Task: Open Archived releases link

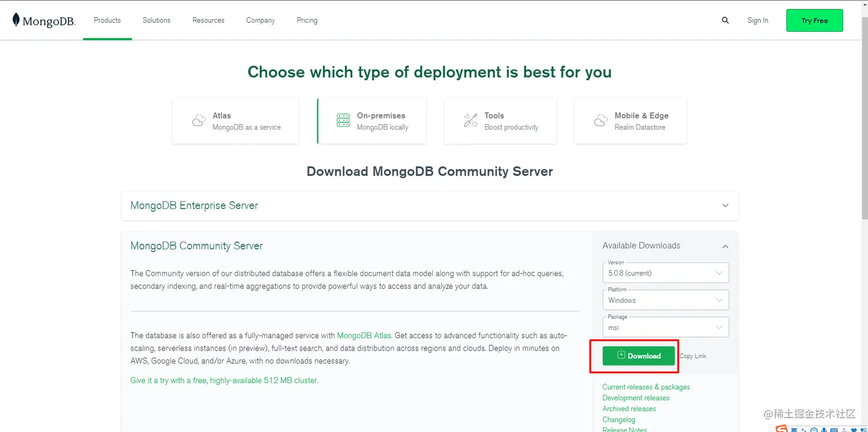Action: click(x=629, y=408)
